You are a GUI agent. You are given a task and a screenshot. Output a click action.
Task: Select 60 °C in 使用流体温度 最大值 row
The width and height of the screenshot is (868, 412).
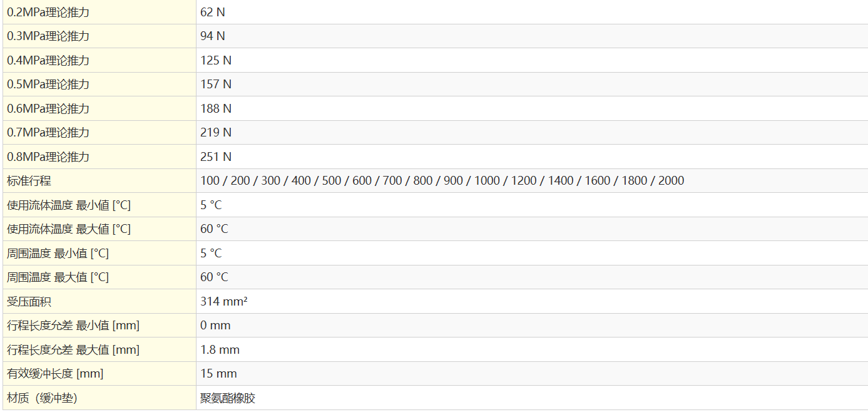coord(214,229)
